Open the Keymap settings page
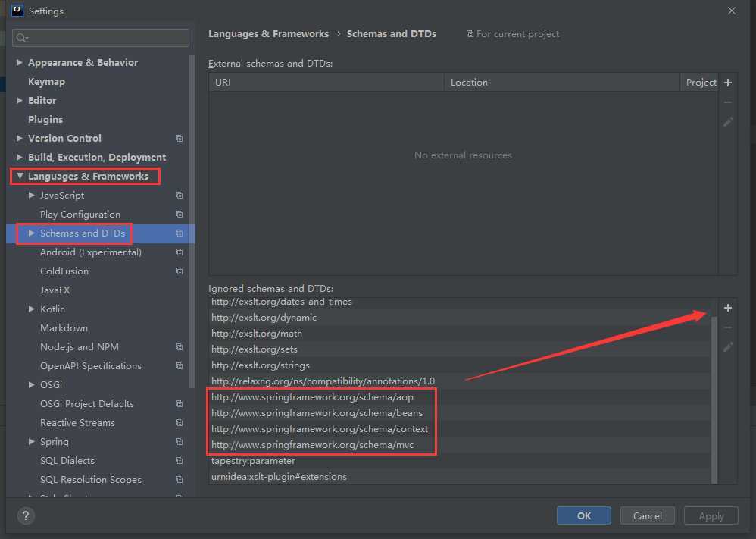This screenshot has height=539, width=756. 46,82
